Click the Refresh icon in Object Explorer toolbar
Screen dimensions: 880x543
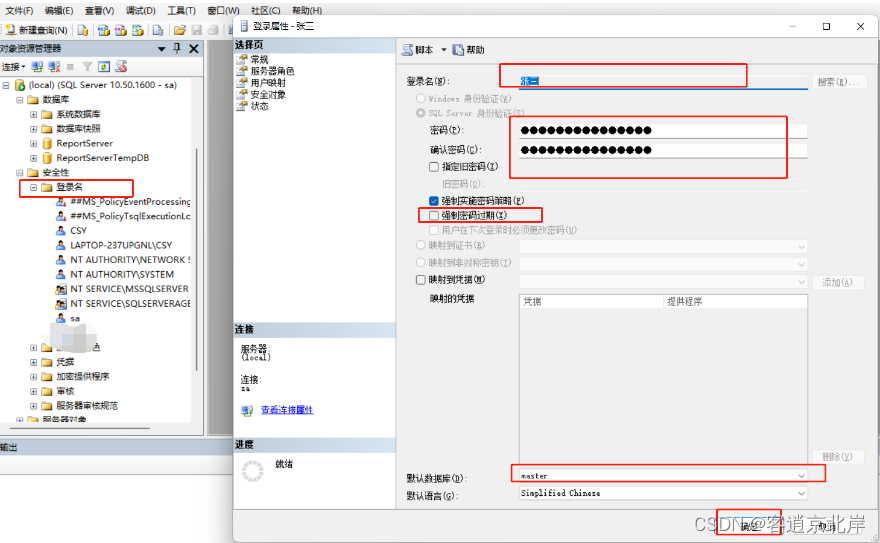(104, 67)
